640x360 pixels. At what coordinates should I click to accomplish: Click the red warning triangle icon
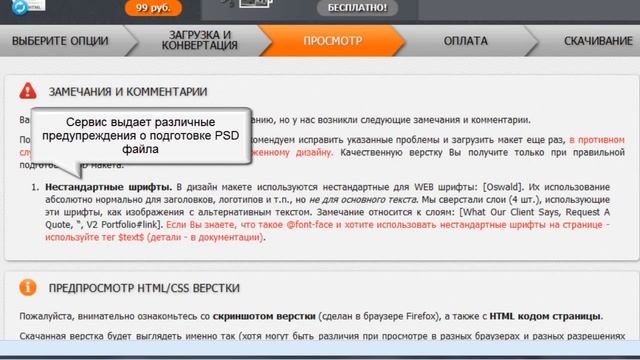[28, 91]
